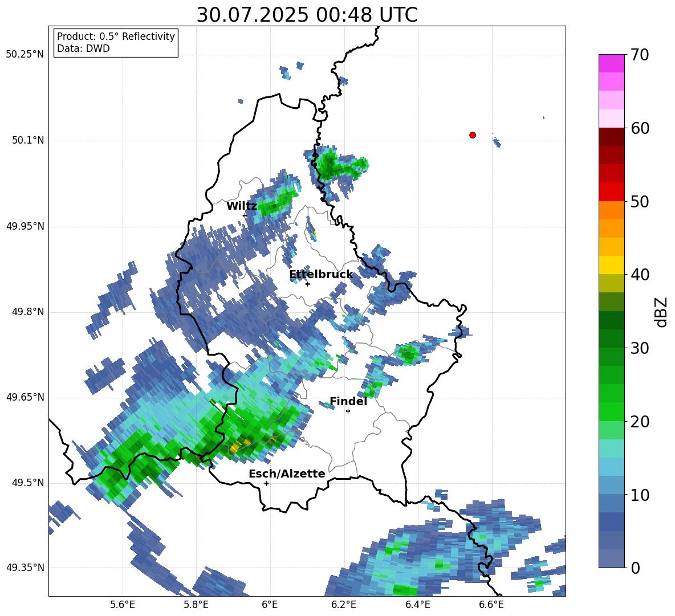Click the green radar echo near 50.05°N
Image resolution: width=675 pixels, height=616 pixels.
[x=338, y=166]
